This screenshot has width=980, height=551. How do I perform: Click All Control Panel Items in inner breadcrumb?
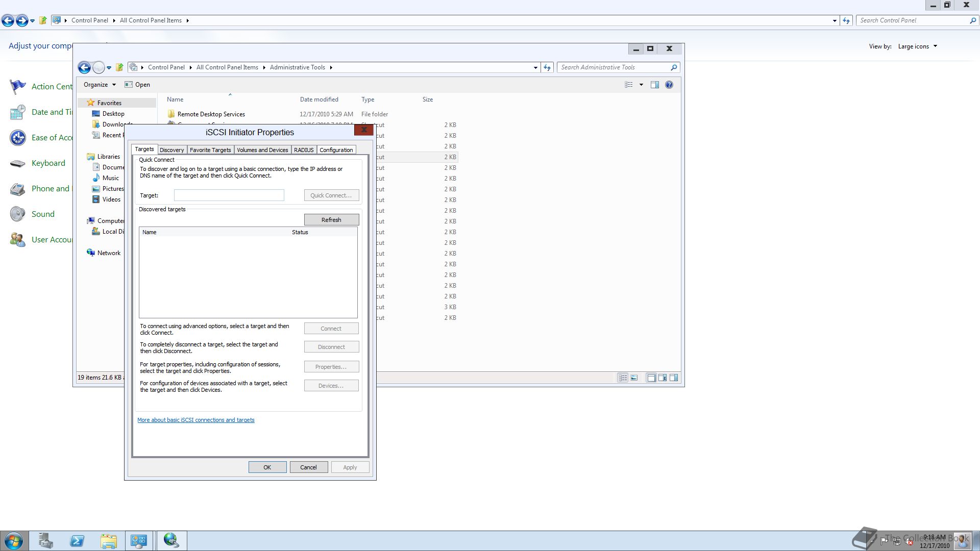pos(227,67)
